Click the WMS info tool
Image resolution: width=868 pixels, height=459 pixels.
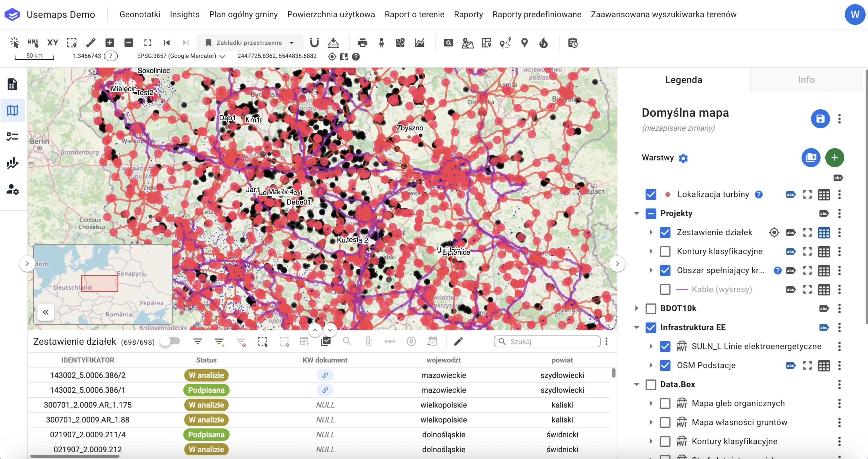(33, 43)
